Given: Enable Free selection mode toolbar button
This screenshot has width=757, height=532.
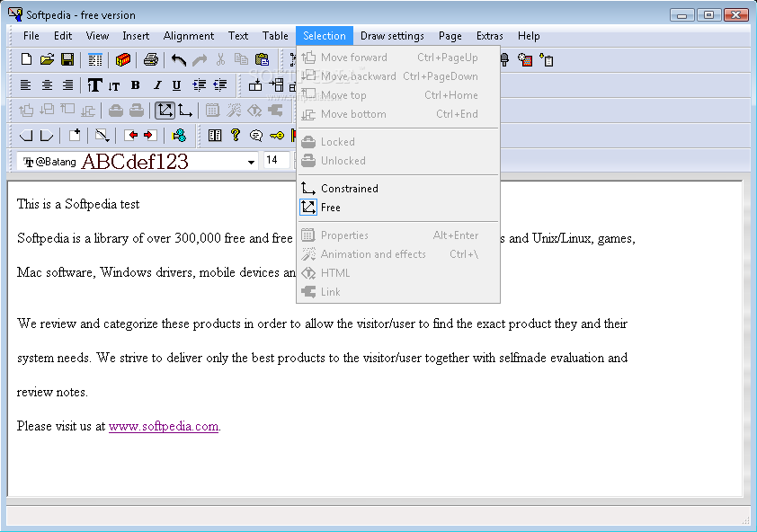Looking at the screenshot, I should (x=165, y=111).
